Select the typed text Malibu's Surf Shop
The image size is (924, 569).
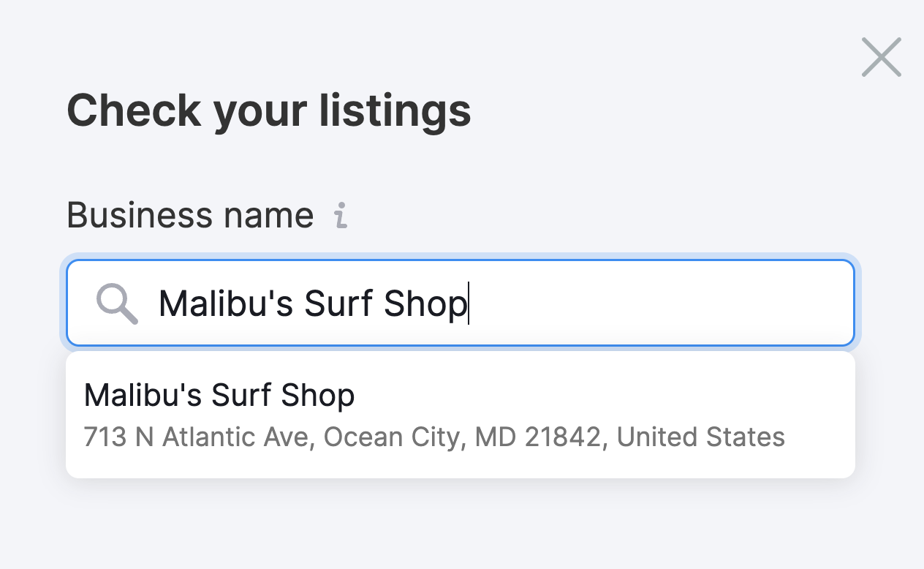pos(313,303)
